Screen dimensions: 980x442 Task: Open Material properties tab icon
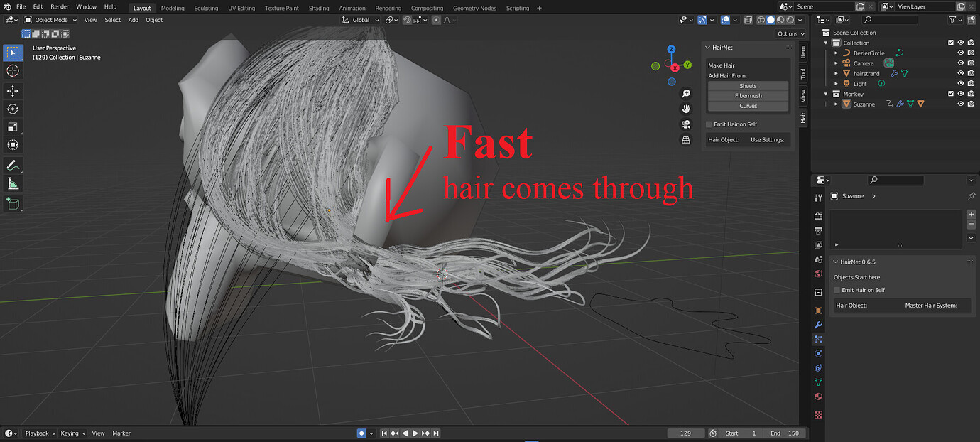(818, 397)
